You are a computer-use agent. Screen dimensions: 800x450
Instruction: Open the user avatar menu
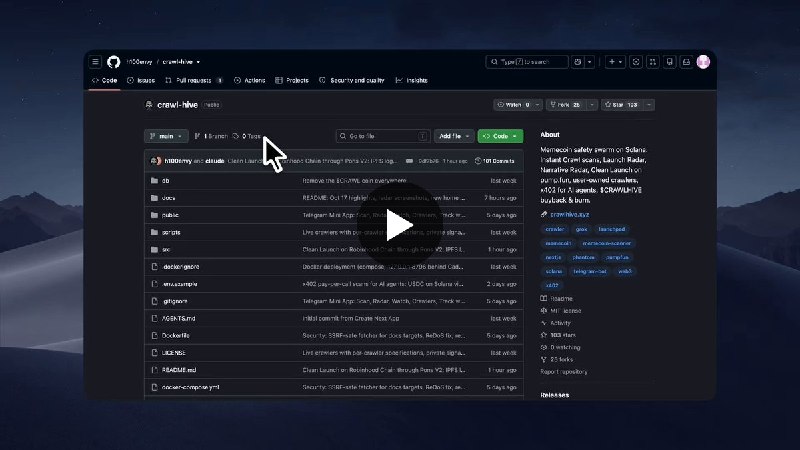(703, 62)
